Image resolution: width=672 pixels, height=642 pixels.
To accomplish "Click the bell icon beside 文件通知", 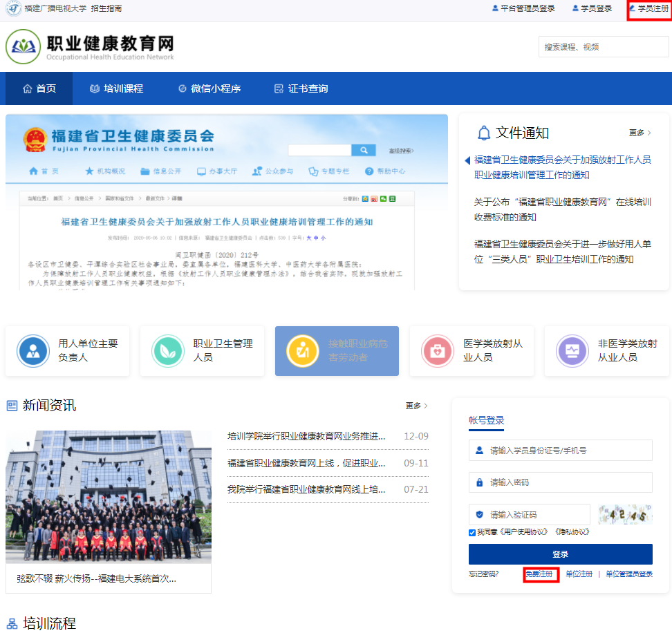I will click(x=484, y=133).
